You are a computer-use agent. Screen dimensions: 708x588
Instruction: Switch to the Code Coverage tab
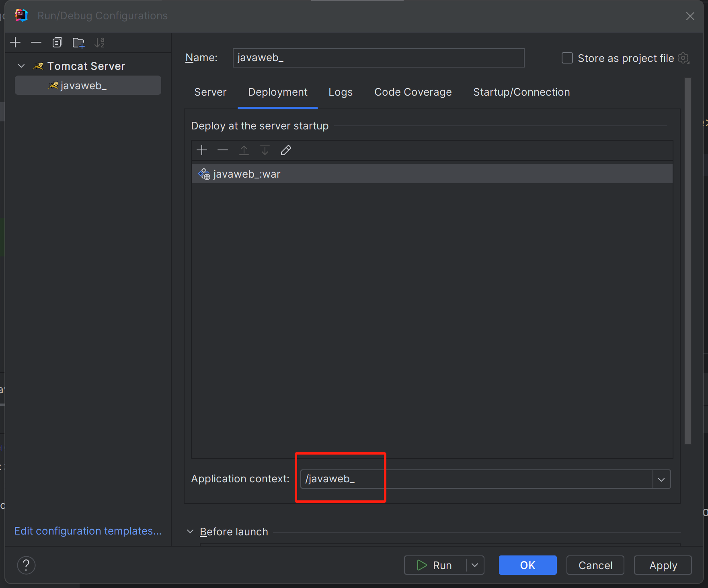coord(413,92)
